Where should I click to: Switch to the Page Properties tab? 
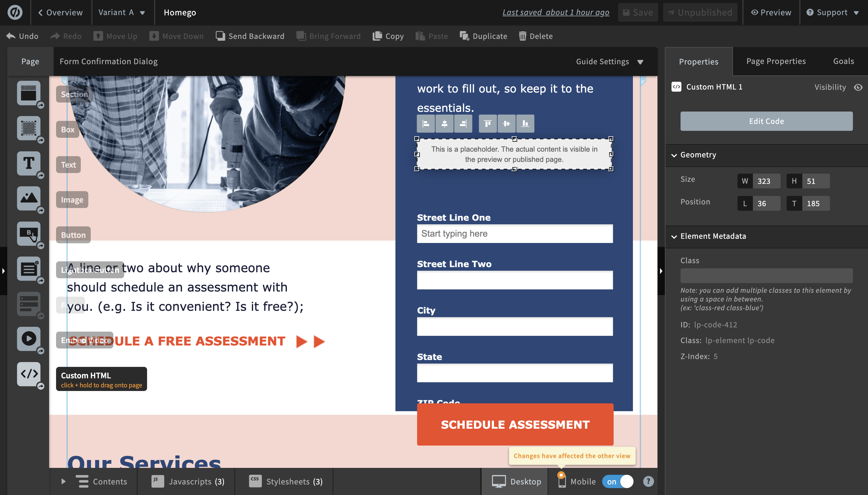click(776, 61)
